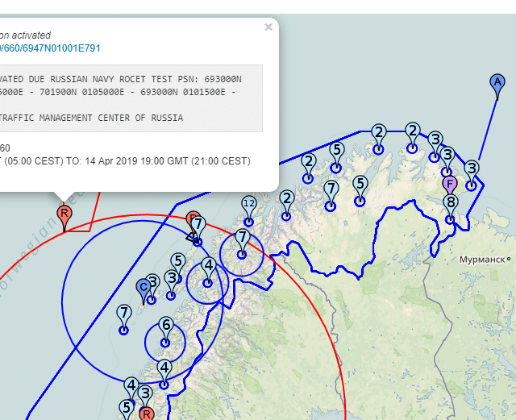Select marker 7 below the number 12 marker

coord(242,238)
